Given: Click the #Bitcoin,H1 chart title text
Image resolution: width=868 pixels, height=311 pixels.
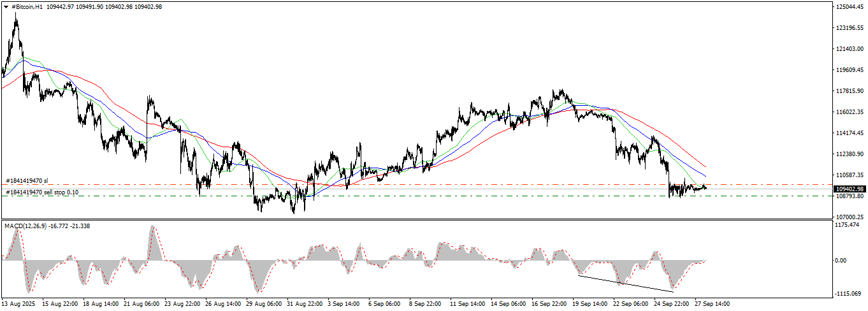Looking at the screenshot, I should [27, 6].
